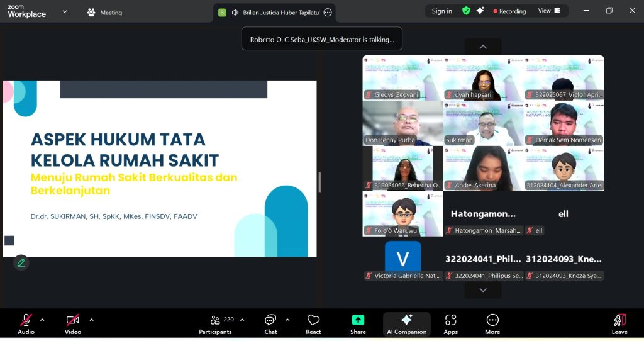Screen dimensions: 644x341
Task: Open the View layout menu
Action: click(549, 11)
